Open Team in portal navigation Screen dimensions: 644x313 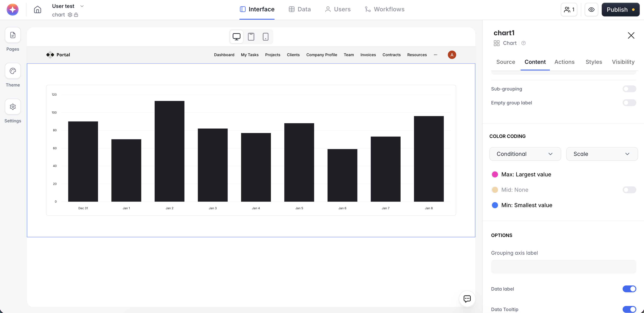(x=348, y=55)
